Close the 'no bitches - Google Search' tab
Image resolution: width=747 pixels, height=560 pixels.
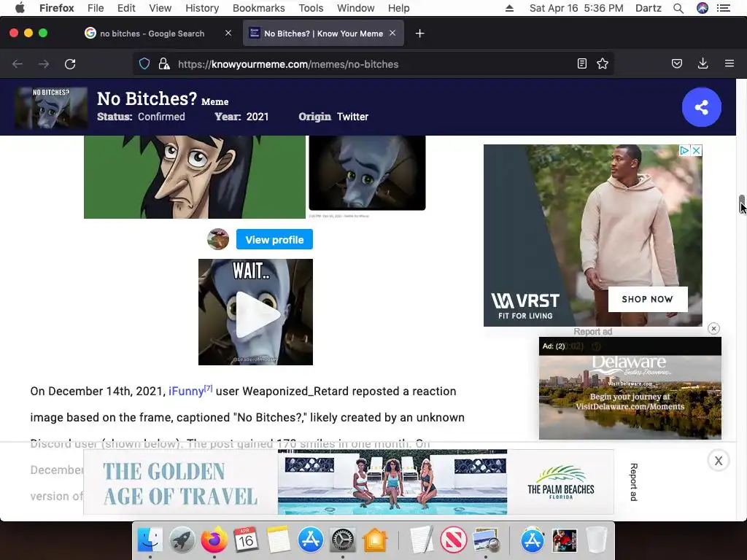tap(228, 33)
